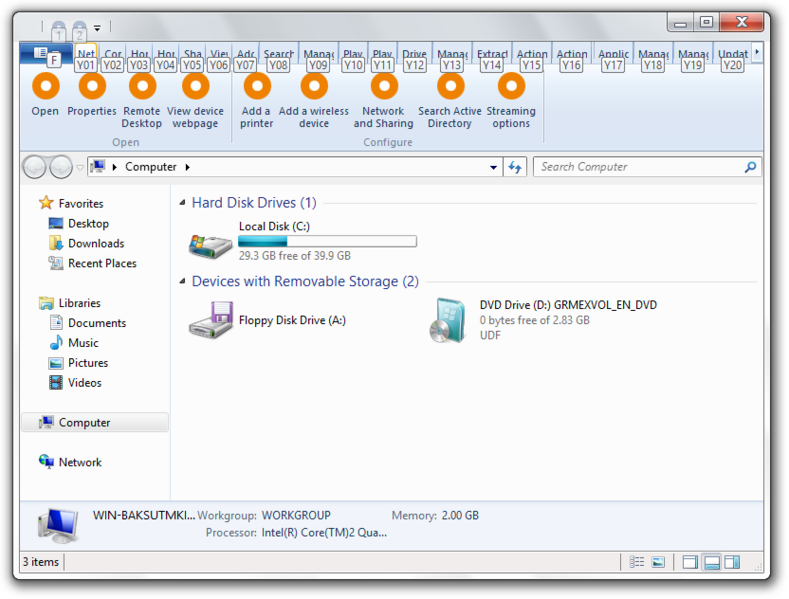Click the Computer breadcrumb in address bar
789x599 pixels.
click(x=150, y=167)
